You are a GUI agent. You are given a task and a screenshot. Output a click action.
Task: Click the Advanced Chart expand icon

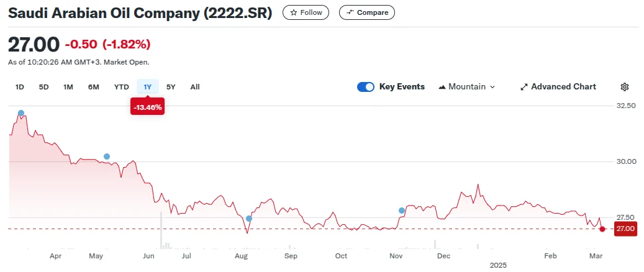[x=524, y=87]
